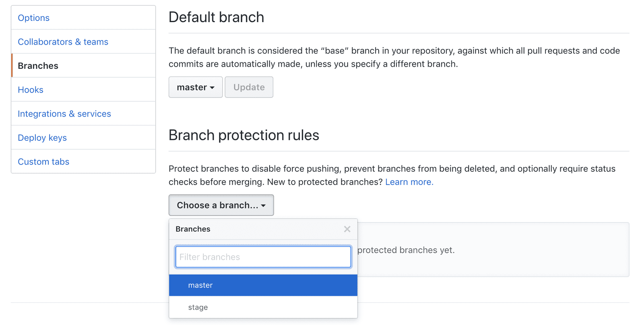644x325 pixels.
Task: Open the master default branch dropdown
Action: pyautogui.click(x=195, y=87)
